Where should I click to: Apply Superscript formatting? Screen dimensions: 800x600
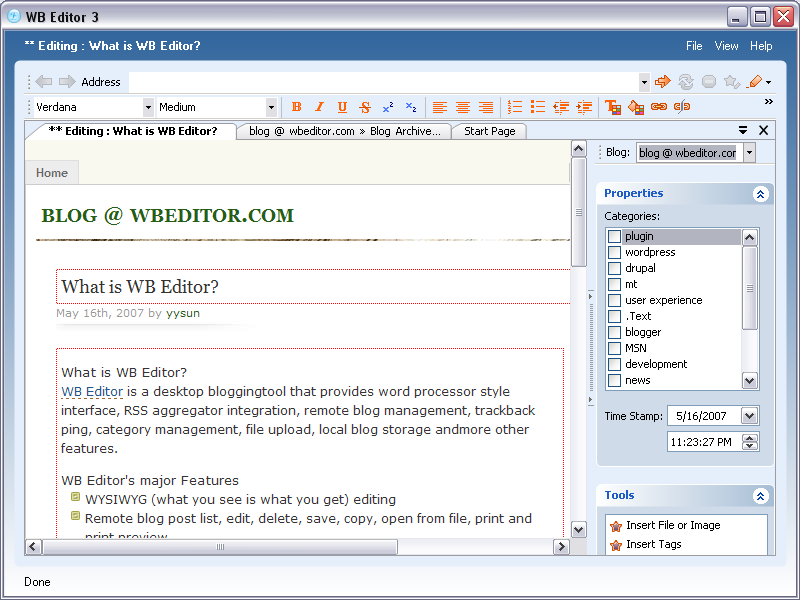(388, 107)
